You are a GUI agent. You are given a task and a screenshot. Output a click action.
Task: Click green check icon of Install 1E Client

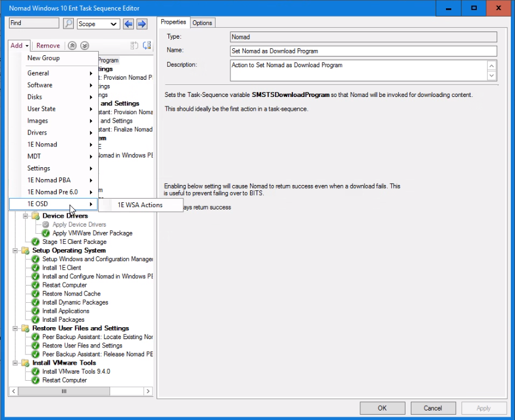(36, 268)
